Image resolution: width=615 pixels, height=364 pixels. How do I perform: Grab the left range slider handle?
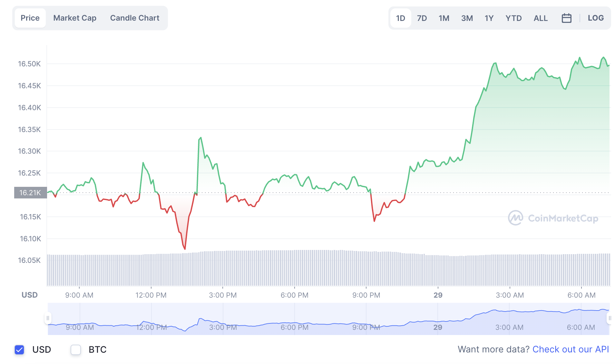pyautogui.click(x=48, y=318)
